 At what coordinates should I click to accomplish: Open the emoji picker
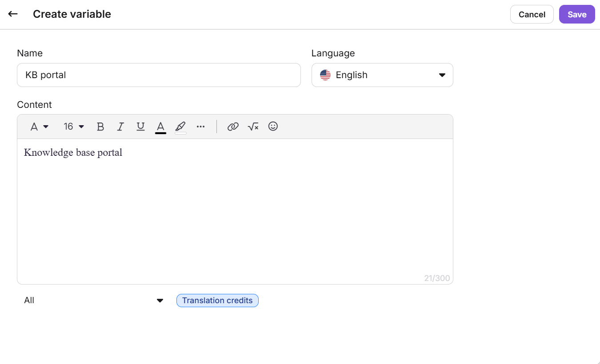tap(273, 127)
